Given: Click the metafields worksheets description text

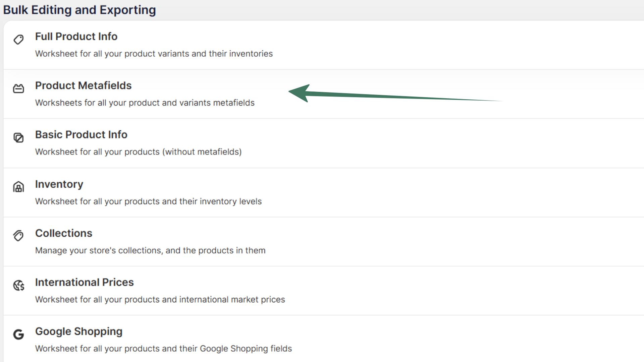Looking at the screenshot, I should point(145,103).
